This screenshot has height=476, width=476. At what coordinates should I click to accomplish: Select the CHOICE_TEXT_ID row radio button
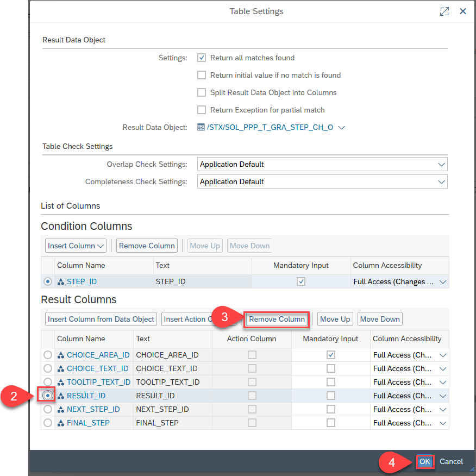pyautogui.click(x=48, y=368)
